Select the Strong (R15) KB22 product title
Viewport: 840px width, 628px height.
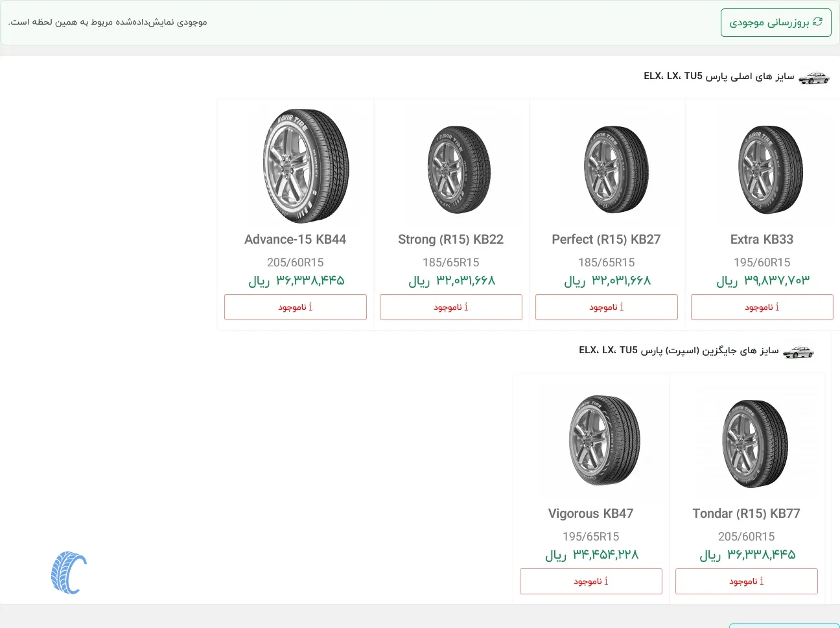tap(451, 239)
